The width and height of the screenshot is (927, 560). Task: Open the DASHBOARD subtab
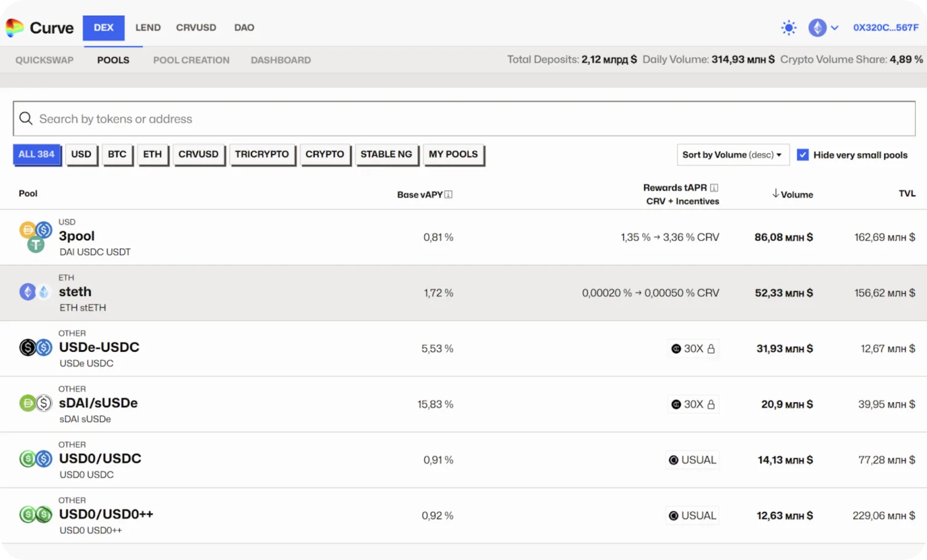280,60
